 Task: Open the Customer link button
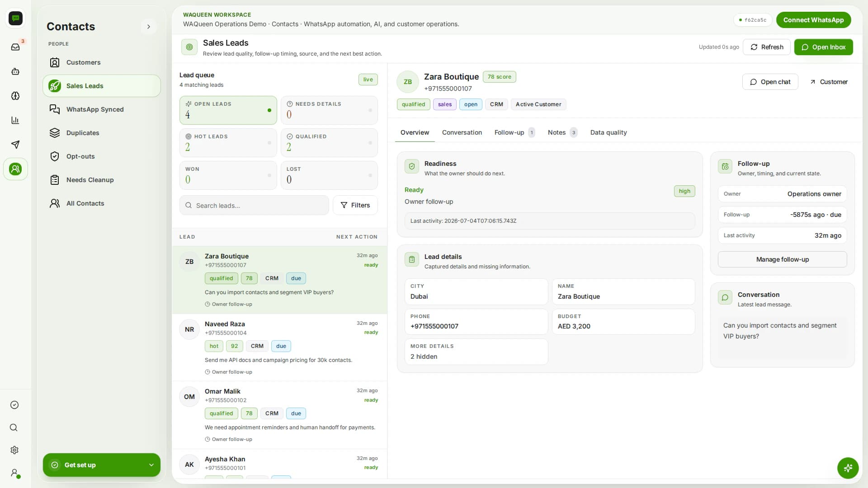(x=829, y=82)
